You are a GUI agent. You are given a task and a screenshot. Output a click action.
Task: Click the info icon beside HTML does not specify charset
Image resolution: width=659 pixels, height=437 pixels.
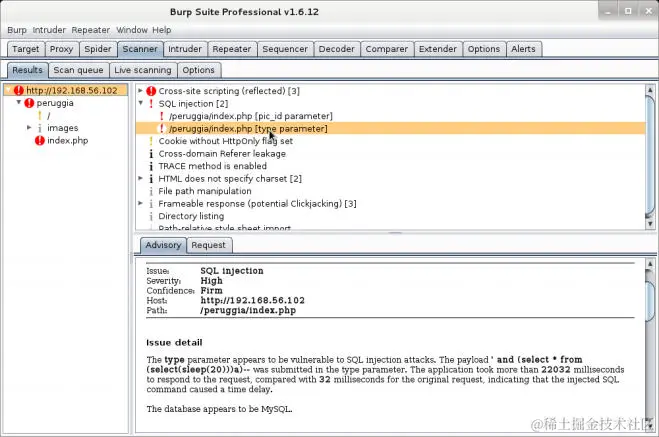coord(151,179)
